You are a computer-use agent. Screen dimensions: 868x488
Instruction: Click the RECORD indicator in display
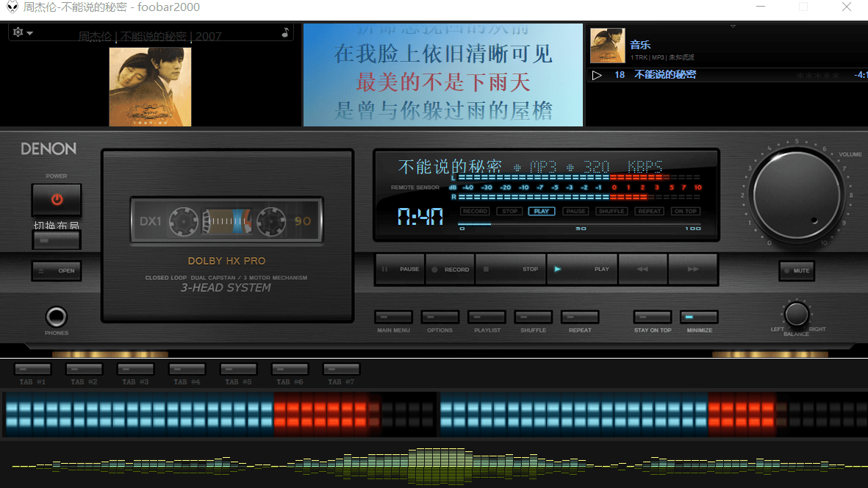click(x=475, y=212)
